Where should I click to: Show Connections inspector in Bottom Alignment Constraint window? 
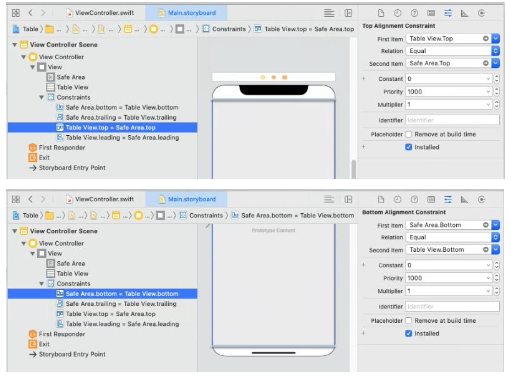click(x=481, y=199)
